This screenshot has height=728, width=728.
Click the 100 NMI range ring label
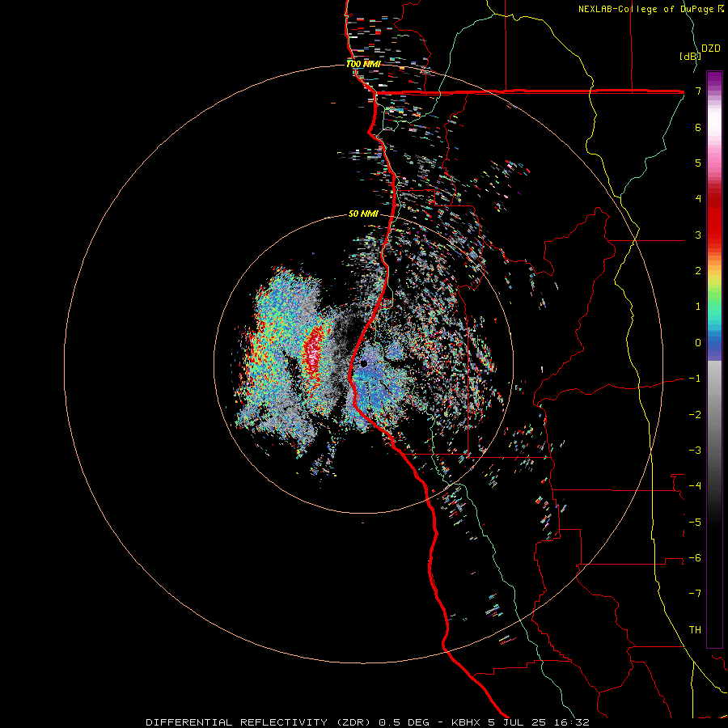(x=363, y=64)
